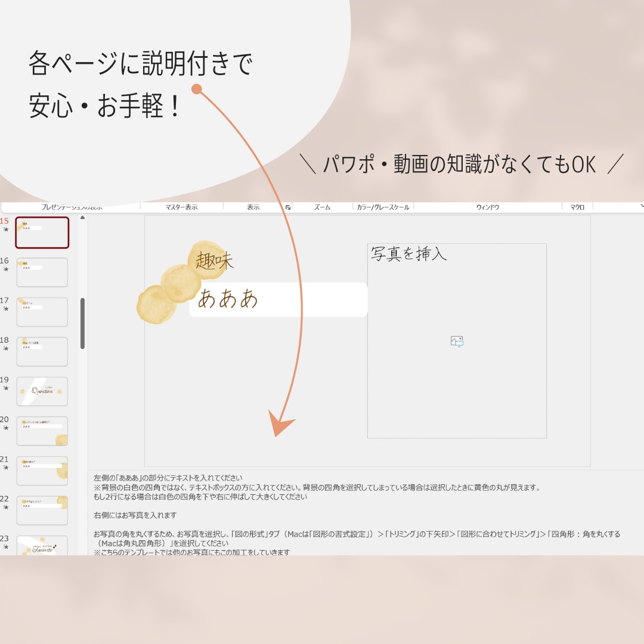Viewport: 644px width, 644px height.
Task: Select the Favorite slide 23 thumbnail
Action: click(42, 546)
